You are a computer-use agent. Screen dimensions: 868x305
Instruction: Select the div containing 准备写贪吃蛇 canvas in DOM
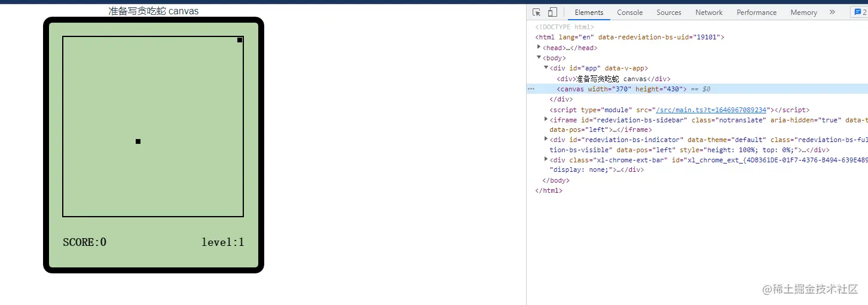click(613, 79)
